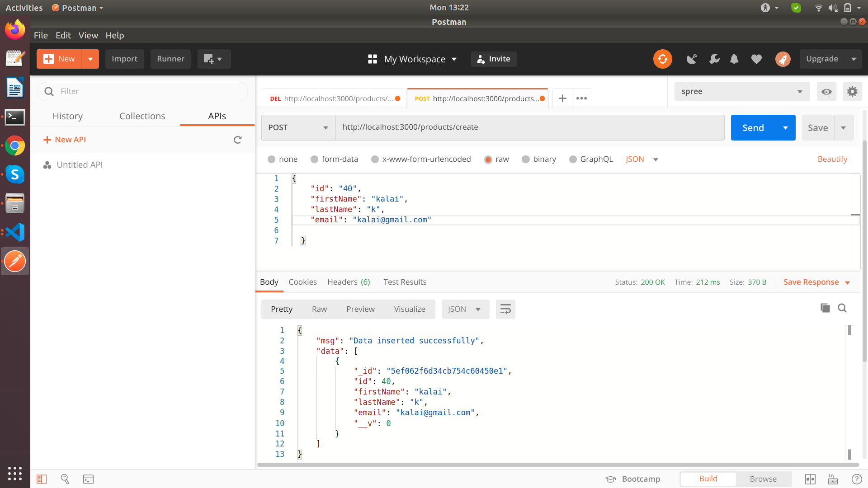Switch to the DEL request tab
This screenshot has width=868, height=488.
(333, 99)
